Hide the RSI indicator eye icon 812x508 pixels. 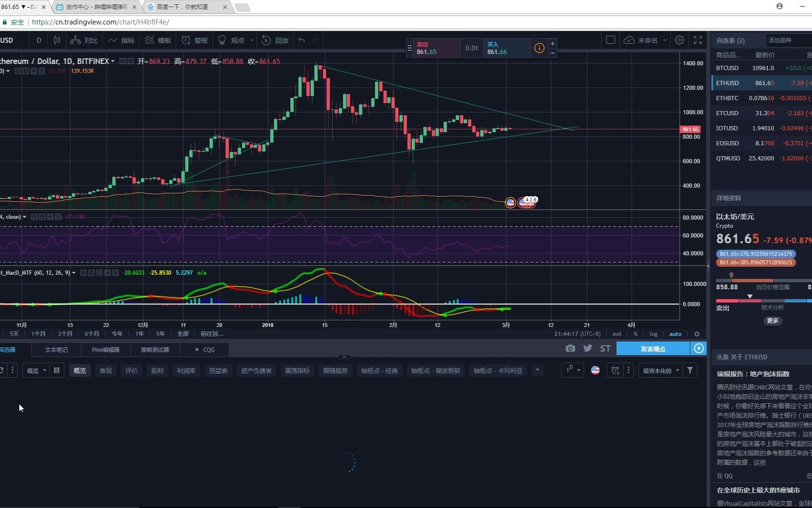(34, 217)
